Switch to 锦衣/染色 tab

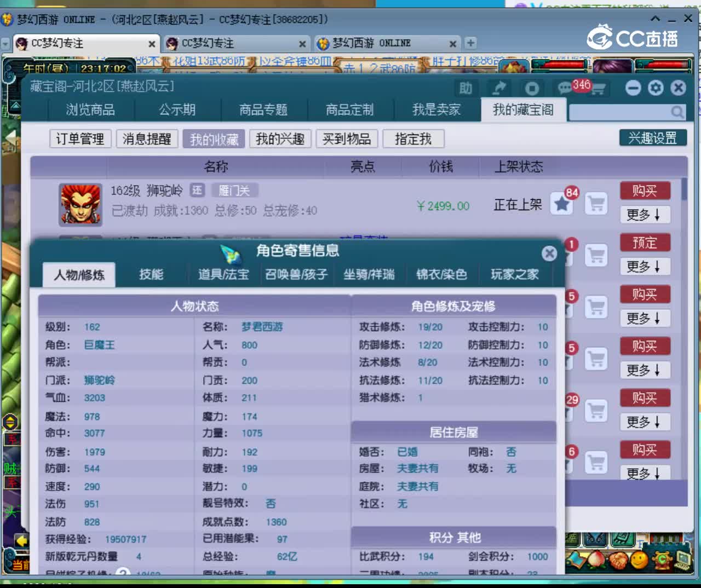click(441, 274)
